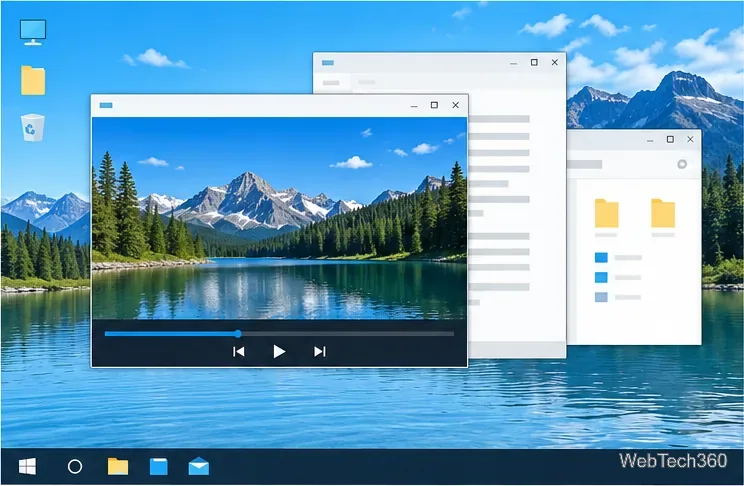
Task: Open the blue app icon in taskbar
Action: click(x=158, y=466)
